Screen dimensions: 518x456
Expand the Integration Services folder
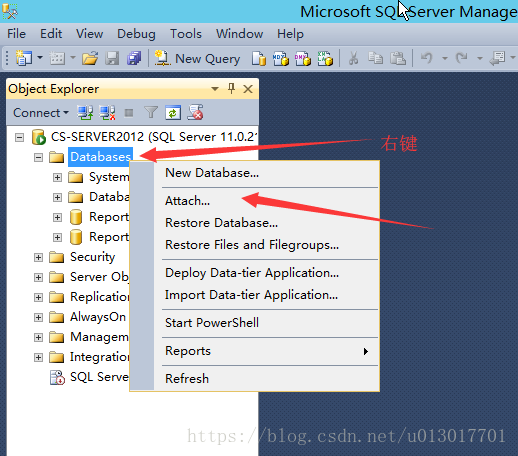39,357
